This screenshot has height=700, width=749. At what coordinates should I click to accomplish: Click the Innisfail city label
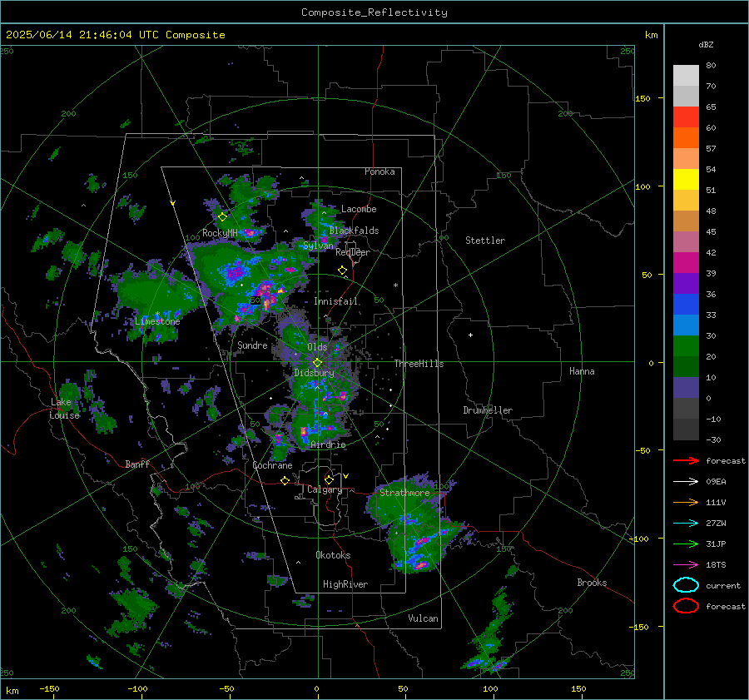(336, 301)
